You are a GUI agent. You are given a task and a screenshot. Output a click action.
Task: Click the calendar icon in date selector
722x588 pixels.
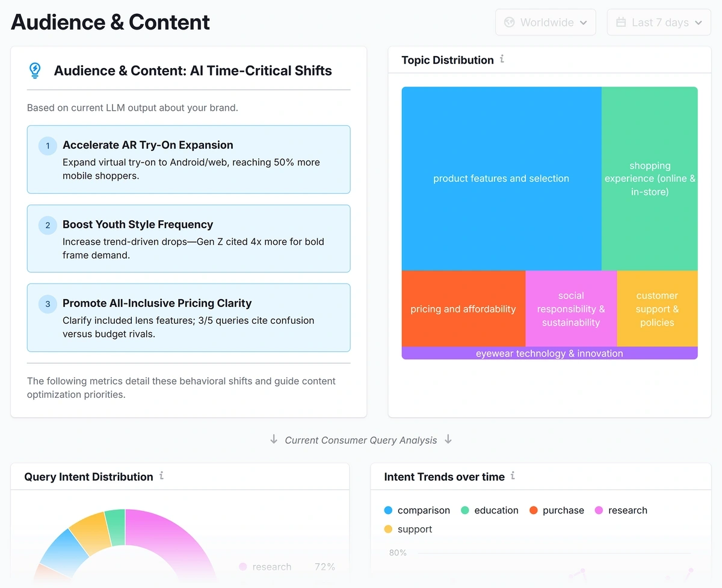click(x=621, y=22)
